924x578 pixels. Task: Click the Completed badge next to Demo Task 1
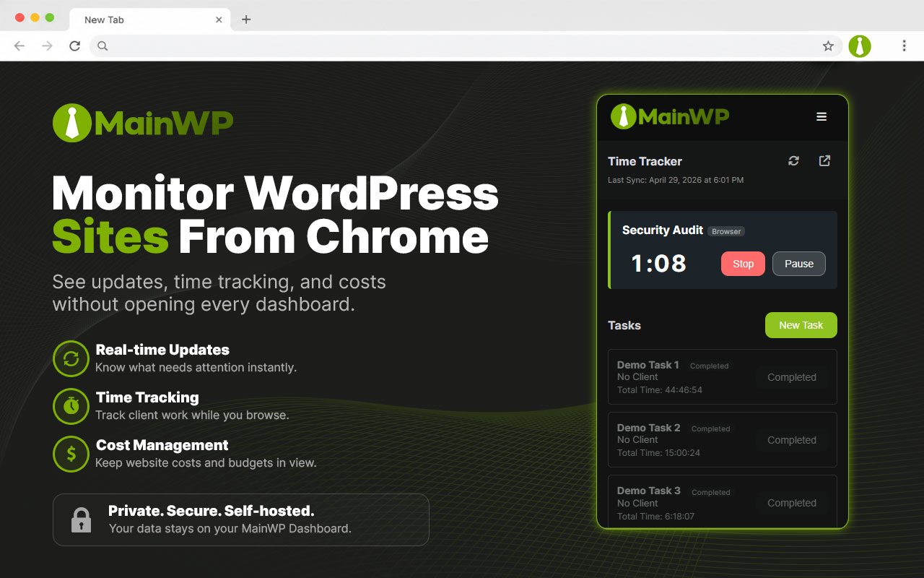point(710,366)
